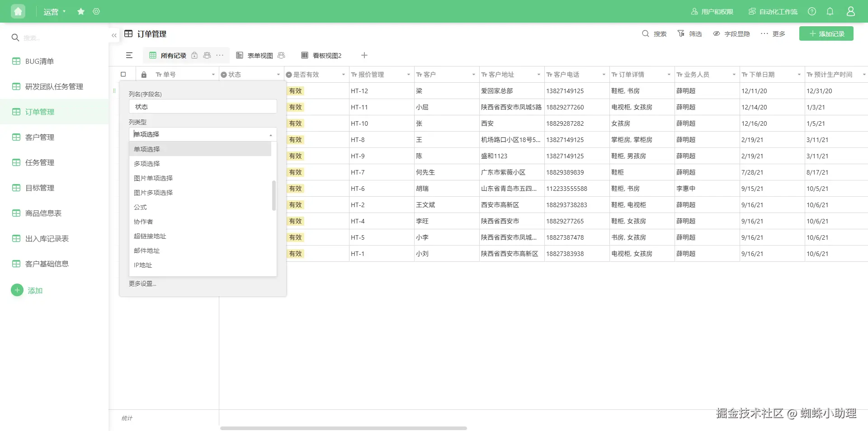The image size is (868, 431).
Task: Open the 运营 workspace dropdown
Action: click(55, 12)
